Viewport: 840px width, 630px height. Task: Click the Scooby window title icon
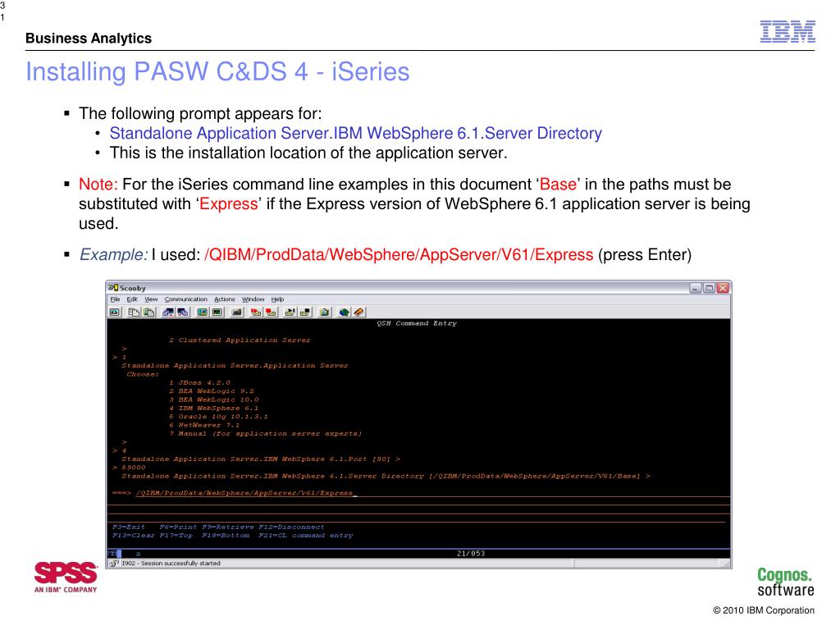tap(113, 288)
